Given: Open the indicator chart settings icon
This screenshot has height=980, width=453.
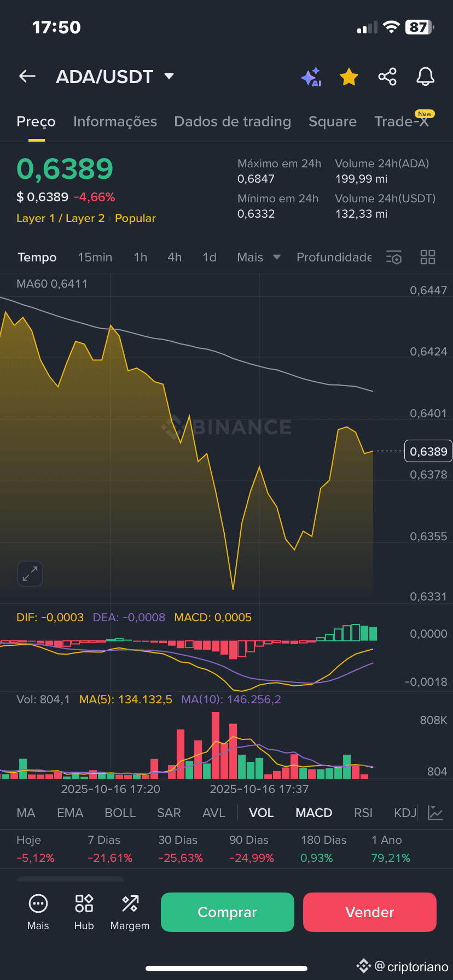Looking at the screenshot, I should point(435,813).
